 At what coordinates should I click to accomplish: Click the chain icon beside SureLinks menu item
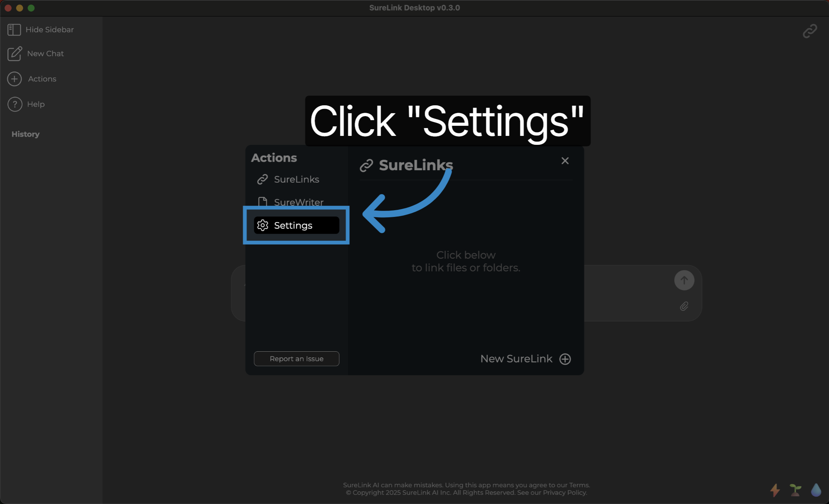coord(262,179)
